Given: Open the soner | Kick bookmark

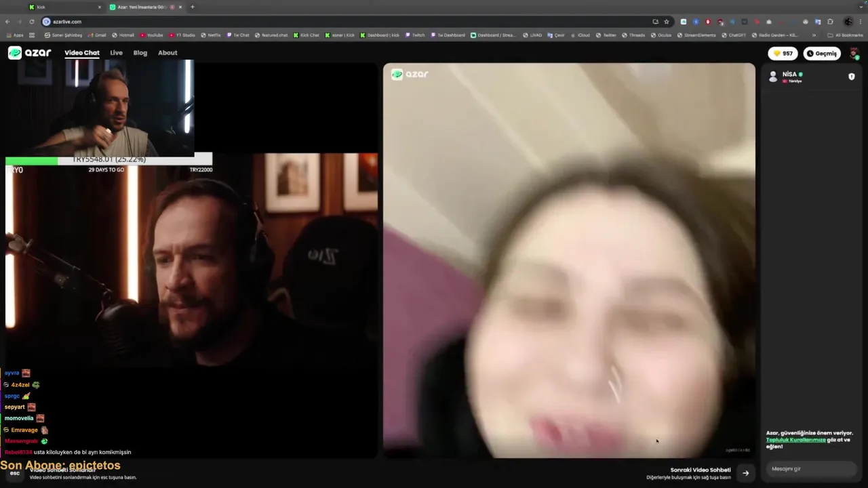Looking at the screenshot, I should [x=340, y=35].
